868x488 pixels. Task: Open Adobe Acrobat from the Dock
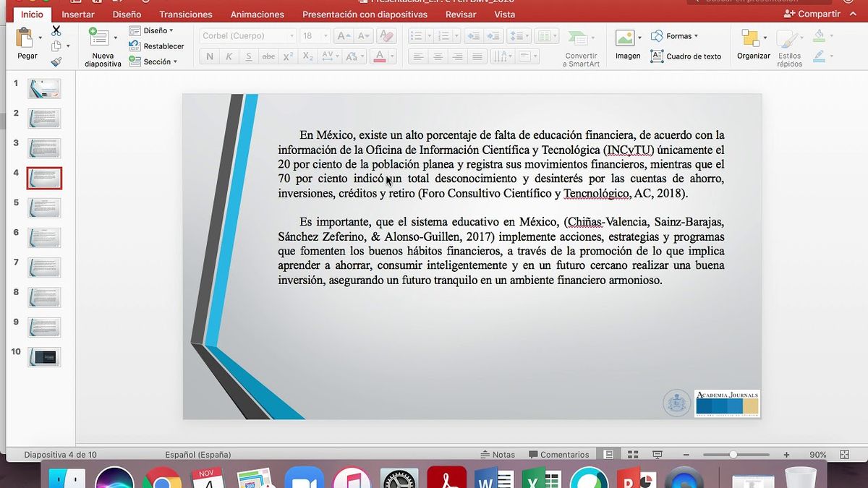tap(447, 478)
